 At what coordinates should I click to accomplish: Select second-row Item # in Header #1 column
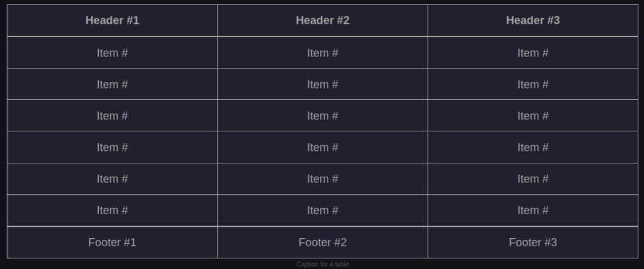click(x=112, y=84)
